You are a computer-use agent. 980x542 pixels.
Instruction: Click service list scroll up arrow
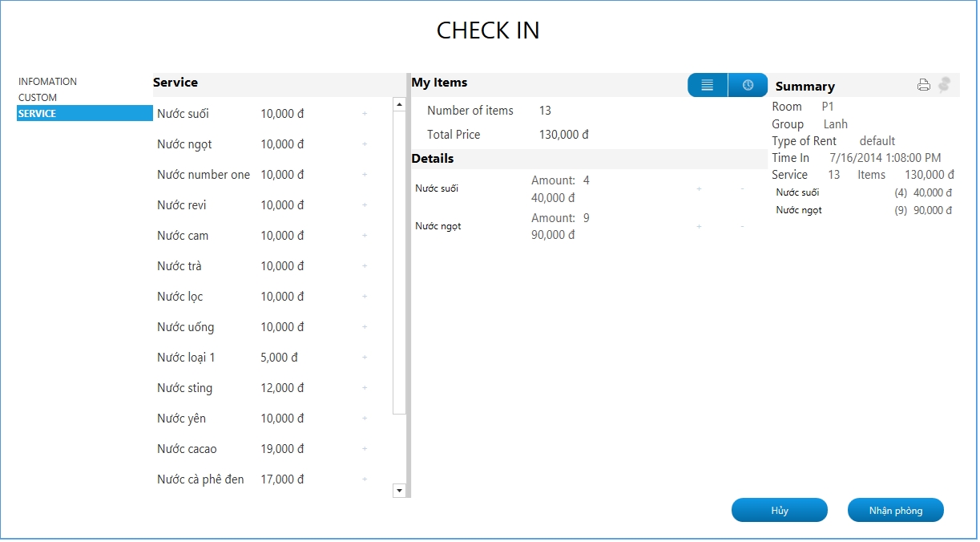click(400, 104)
